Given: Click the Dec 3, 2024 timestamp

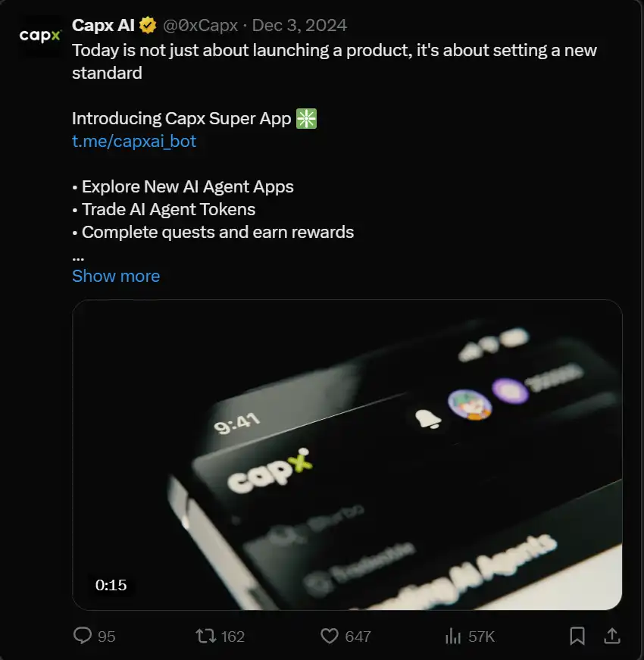Looking at the screenshot, I should coord(299,26).
